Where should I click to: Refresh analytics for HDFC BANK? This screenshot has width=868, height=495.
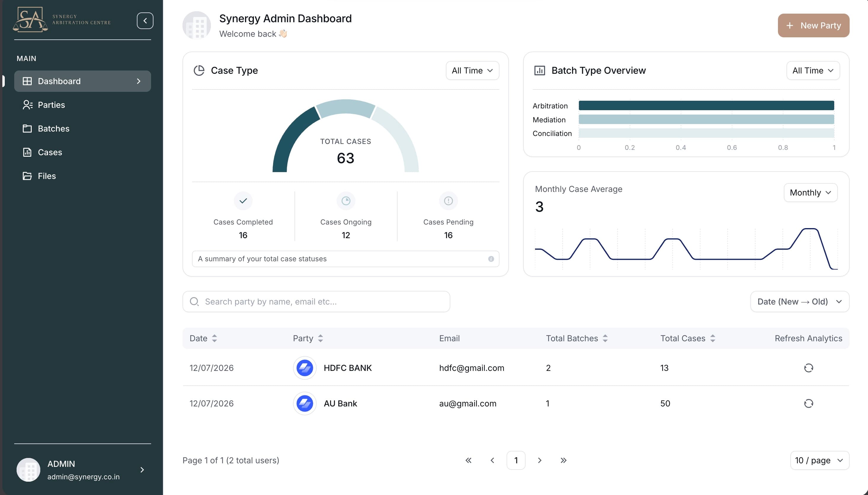click(x=808, y=368)
